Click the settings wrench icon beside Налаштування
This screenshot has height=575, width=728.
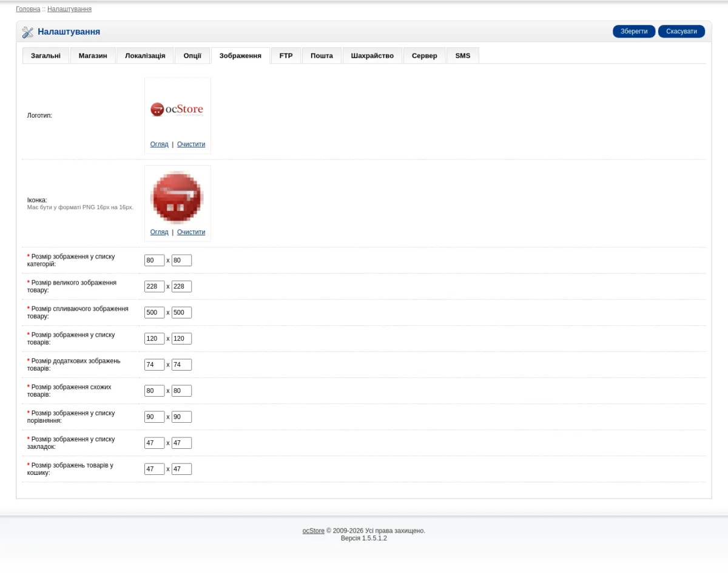click(x=28, y=32)
